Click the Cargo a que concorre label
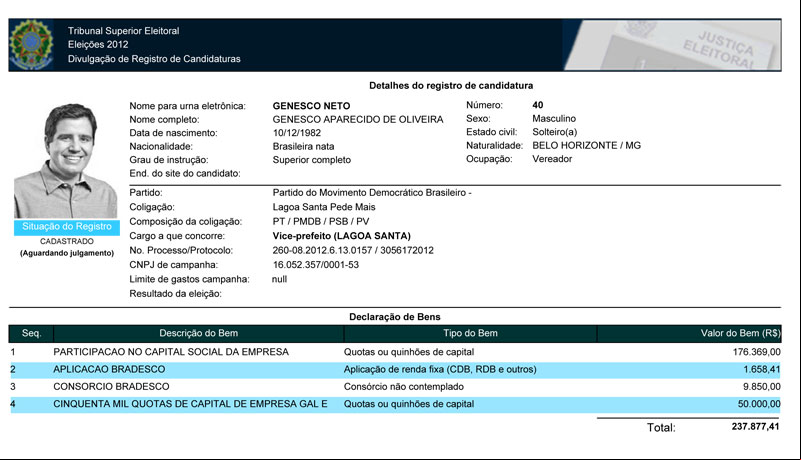This screenshot has height=460, width=801. tap(177, 236)
